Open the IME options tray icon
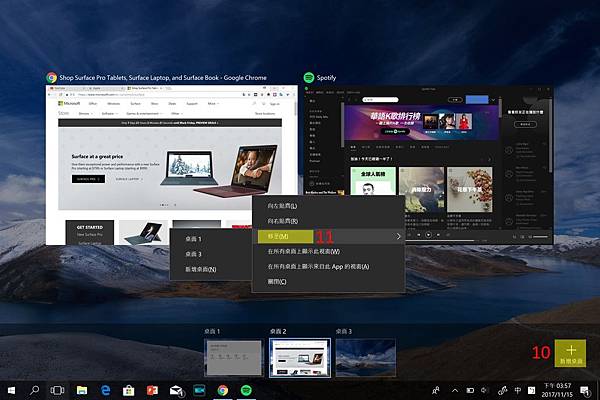The image size is (600, 400). 532,390
